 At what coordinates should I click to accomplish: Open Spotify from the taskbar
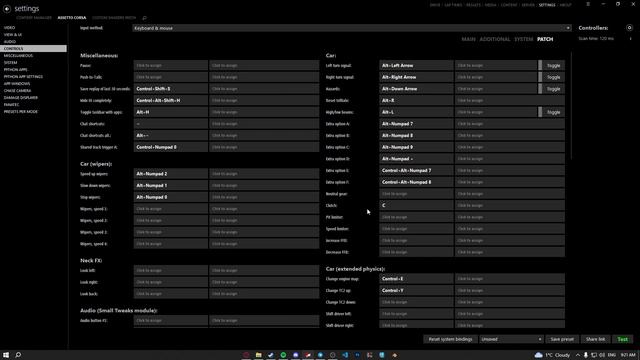click(x=283, y=355)
